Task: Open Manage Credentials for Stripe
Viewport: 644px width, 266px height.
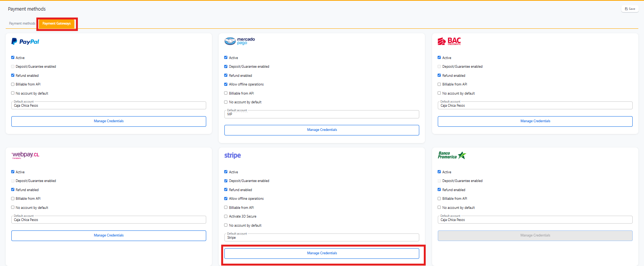Action: 322,253
